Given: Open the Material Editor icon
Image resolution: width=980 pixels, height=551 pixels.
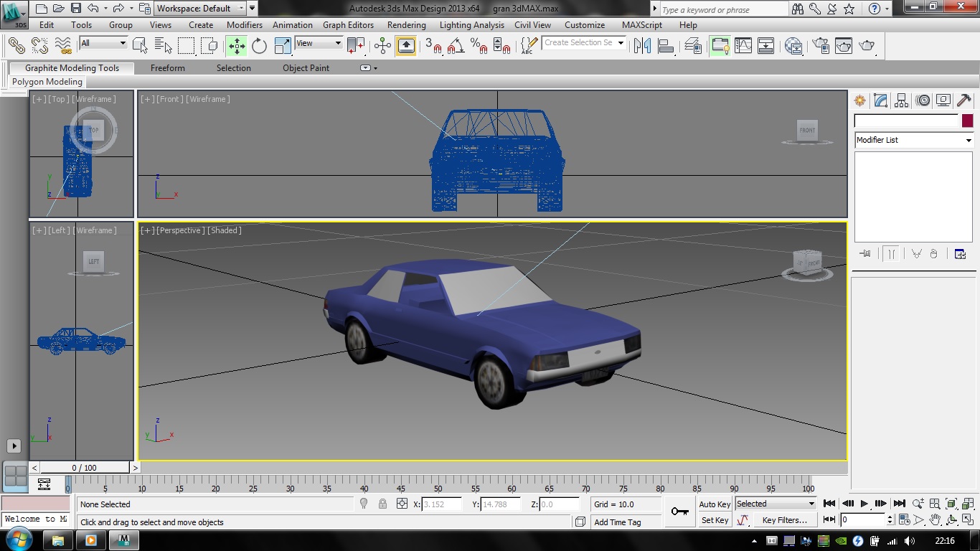Looking at the screenshot, I should tap(793, 45).
